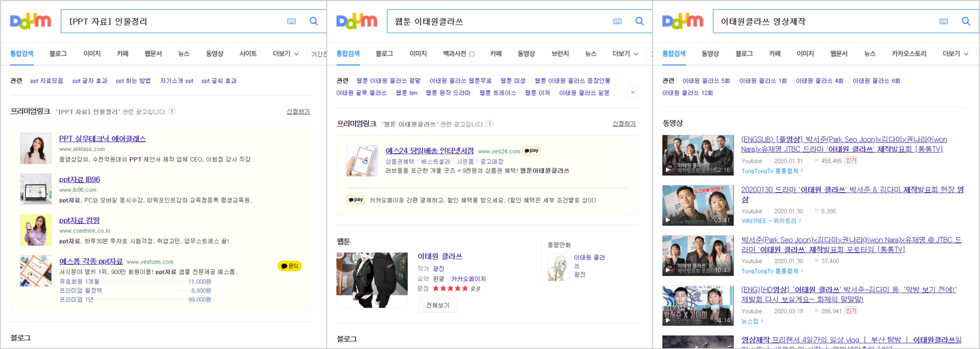Click 에어클래스 ad woman thumbnail
This screenshot has height=349, width=980.
36,148
